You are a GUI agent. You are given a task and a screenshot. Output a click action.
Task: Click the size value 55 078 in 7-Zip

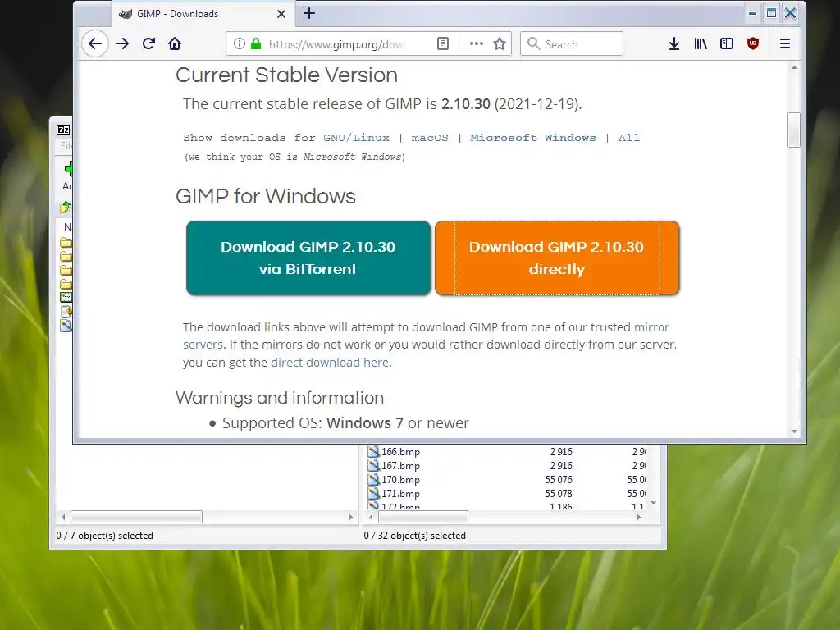[x=559, y=493]
